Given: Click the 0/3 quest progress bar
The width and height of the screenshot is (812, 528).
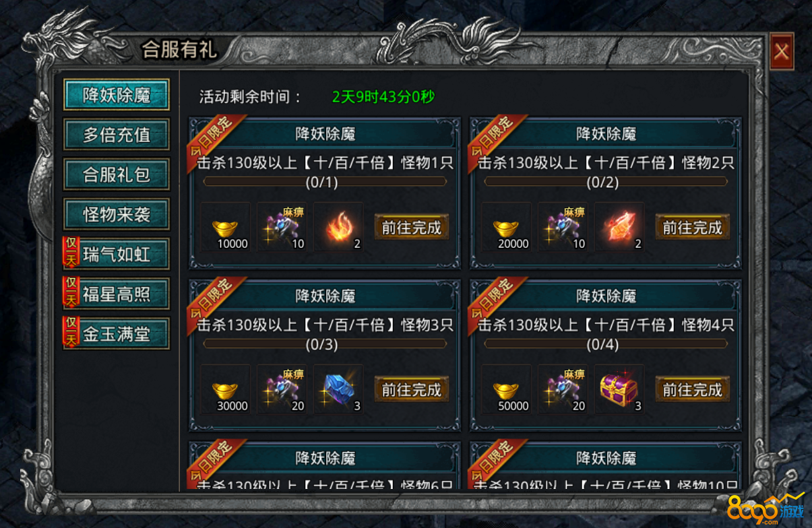Looking at the screenshot, I should [325, 344].
